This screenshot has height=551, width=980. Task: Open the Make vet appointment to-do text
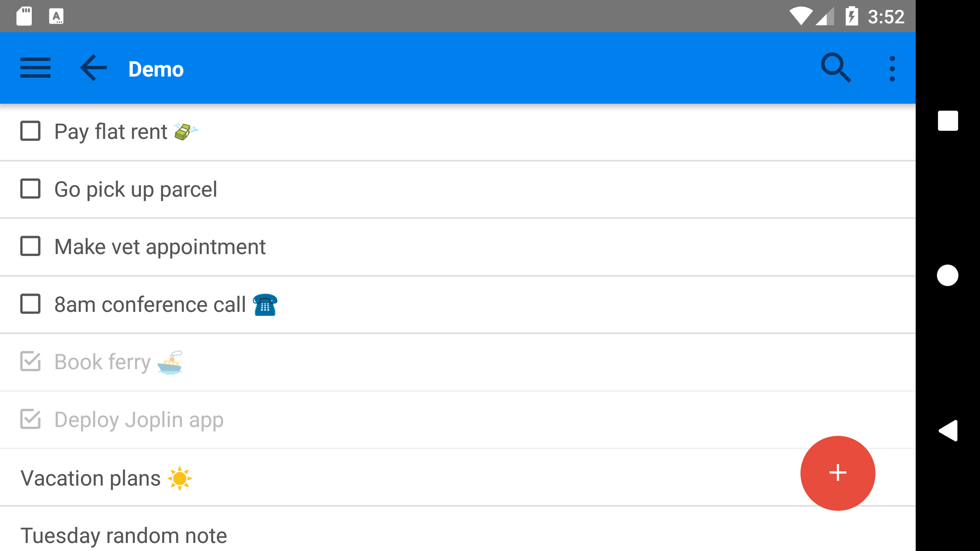click(x=160, y=247)
